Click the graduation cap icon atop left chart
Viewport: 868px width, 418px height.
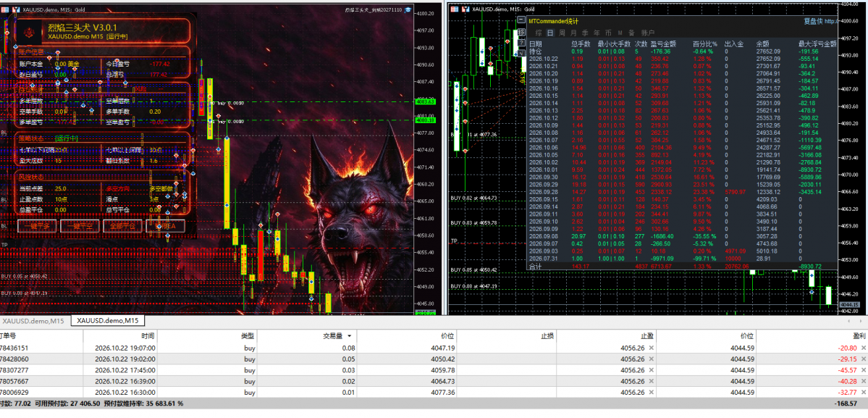coord(408,9)
